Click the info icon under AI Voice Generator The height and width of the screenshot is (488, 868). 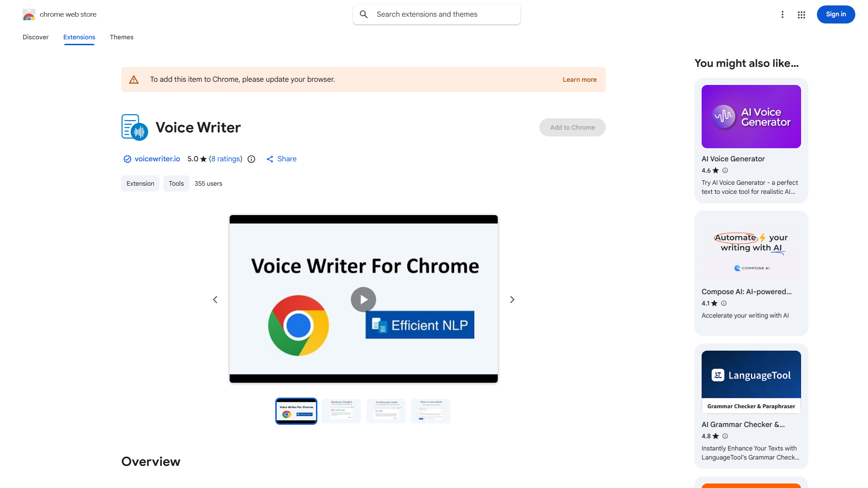725,170
